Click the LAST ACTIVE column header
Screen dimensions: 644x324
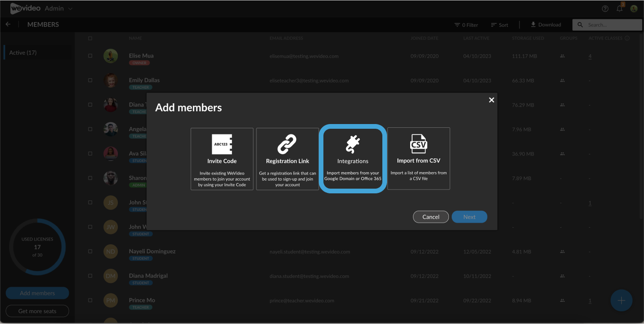(x=476, y=38)
